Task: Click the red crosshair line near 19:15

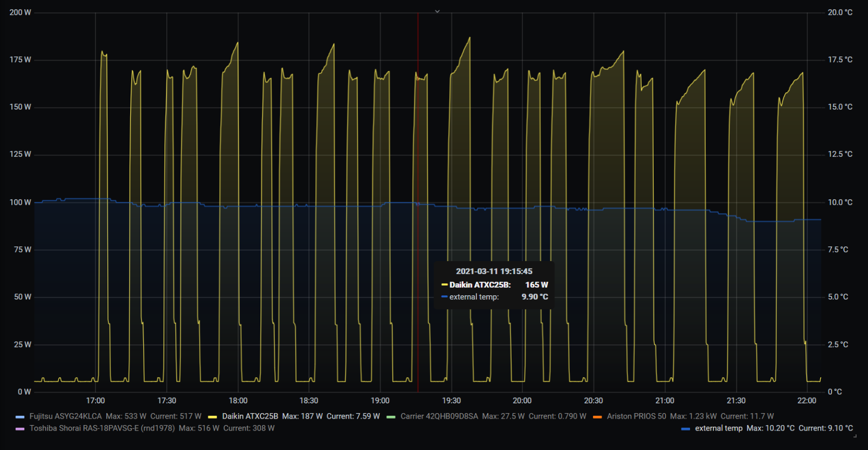Action: [x=418, y=202]
